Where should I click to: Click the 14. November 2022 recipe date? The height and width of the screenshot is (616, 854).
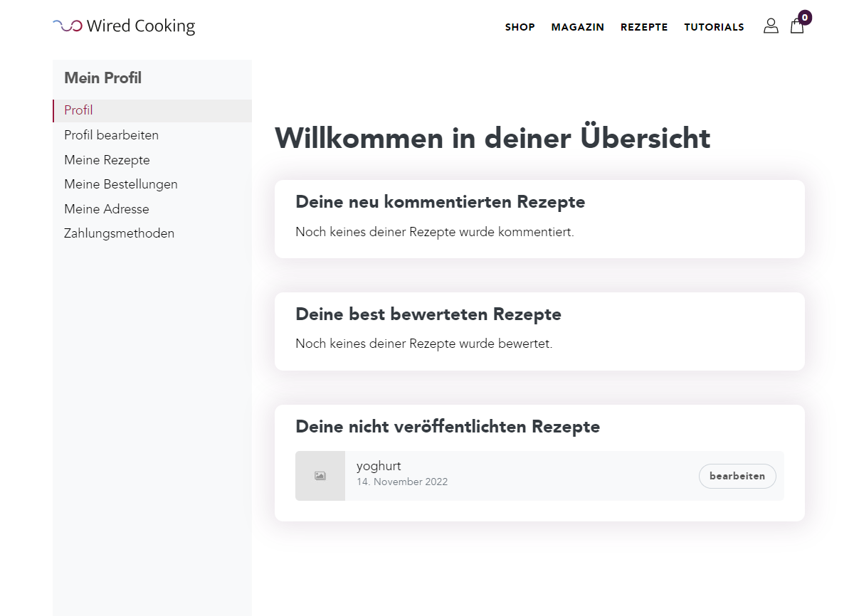tap(402, 482)
